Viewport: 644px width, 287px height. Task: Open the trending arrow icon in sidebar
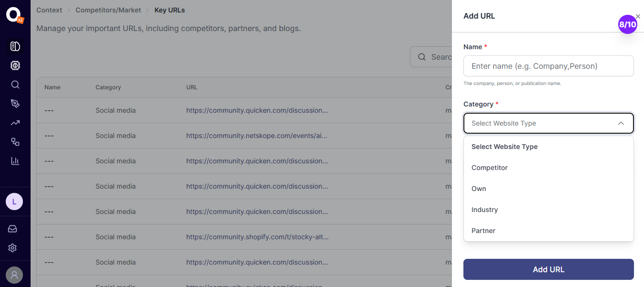click(15, 123)
